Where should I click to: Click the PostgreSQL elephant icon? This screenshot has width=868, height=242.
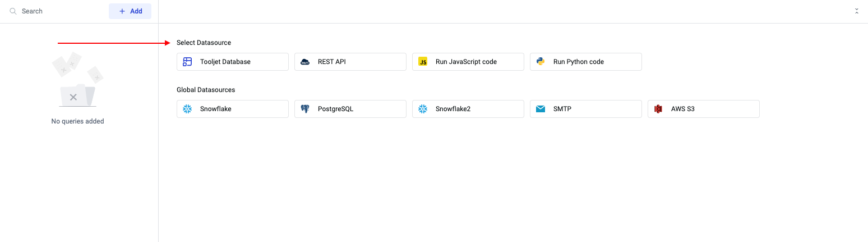(305, 109)
